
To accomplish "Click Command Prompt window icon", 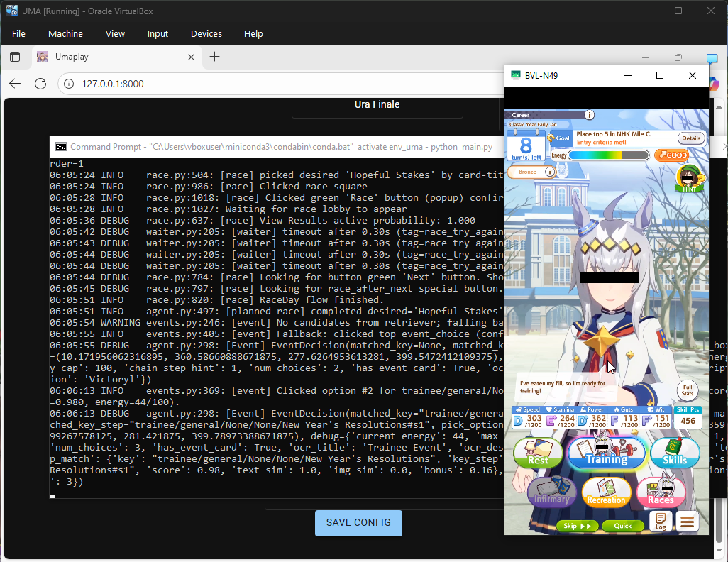I will [x=60, y=147].
